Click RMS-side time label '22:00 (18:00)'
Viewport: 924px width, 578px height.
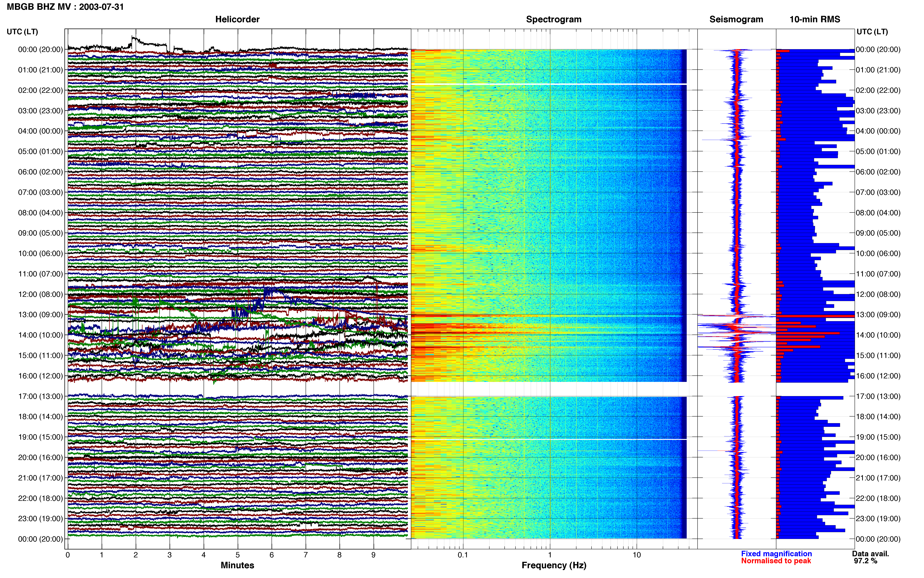pyautogui.click(x=878, y=498)
